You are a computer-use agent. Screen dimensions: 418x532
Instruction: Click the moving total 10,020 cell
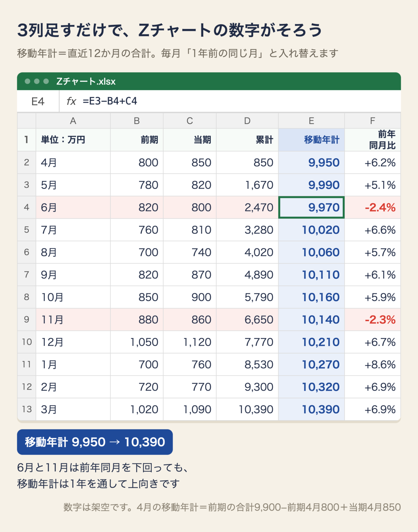[x=312, y=230]
